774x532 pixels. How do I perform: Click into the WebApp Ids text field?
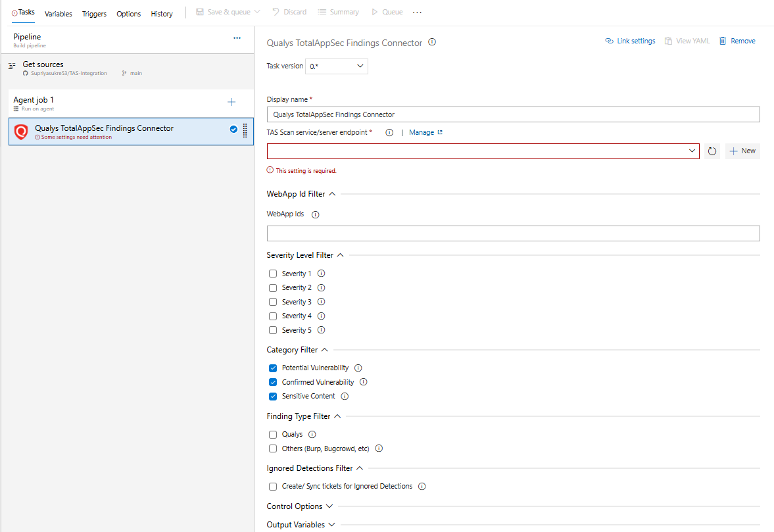tap(513, 233)
